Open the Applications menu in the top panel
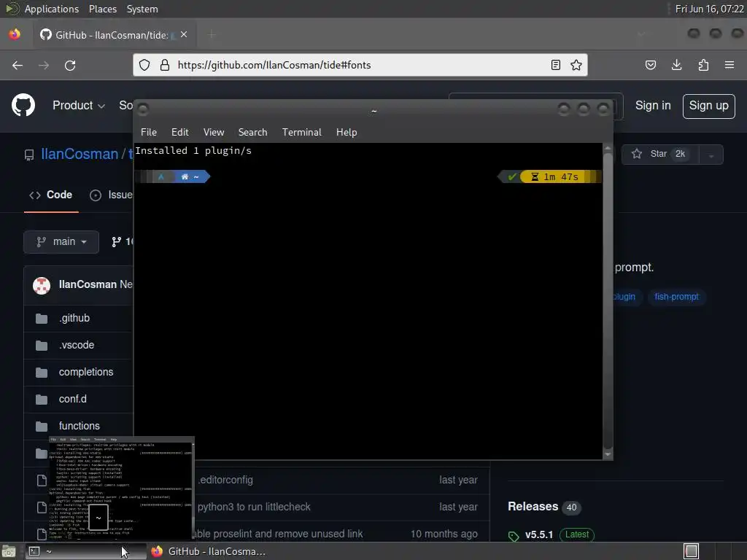This screenshot has height=560, width=747. (52, 9)
